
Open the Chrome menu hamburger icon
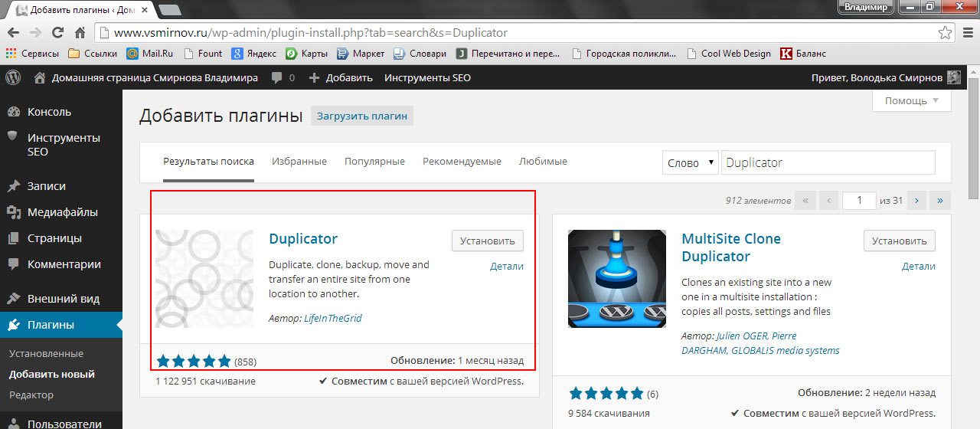coord(967,33)
